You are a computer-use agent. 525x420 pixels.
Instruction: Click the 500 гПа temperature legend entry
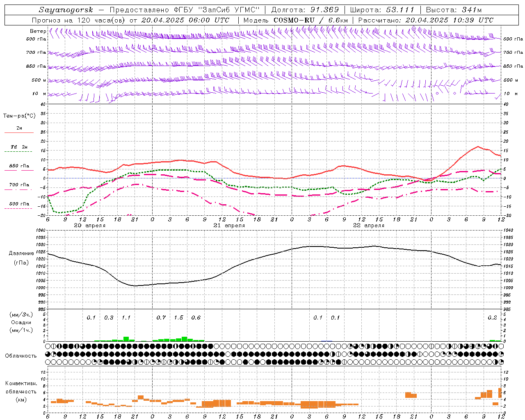tap(19, 204)
